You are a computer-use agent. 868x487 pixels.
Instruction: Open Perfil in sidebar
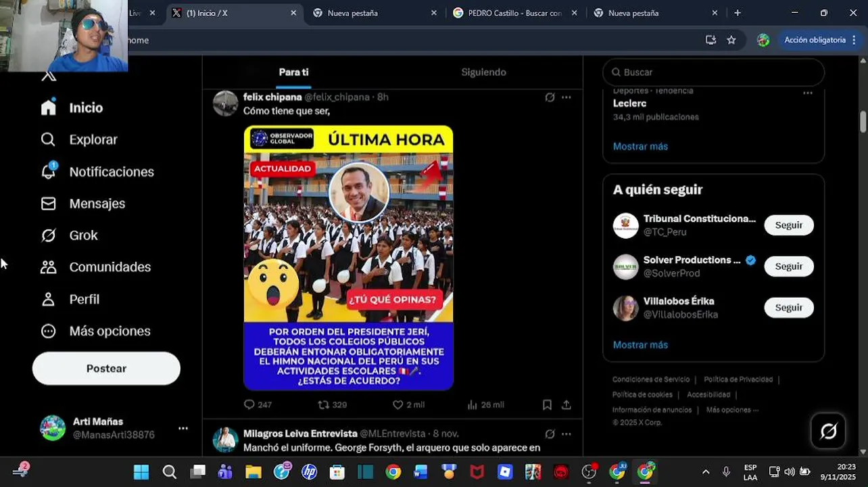(x=70, y=299)
